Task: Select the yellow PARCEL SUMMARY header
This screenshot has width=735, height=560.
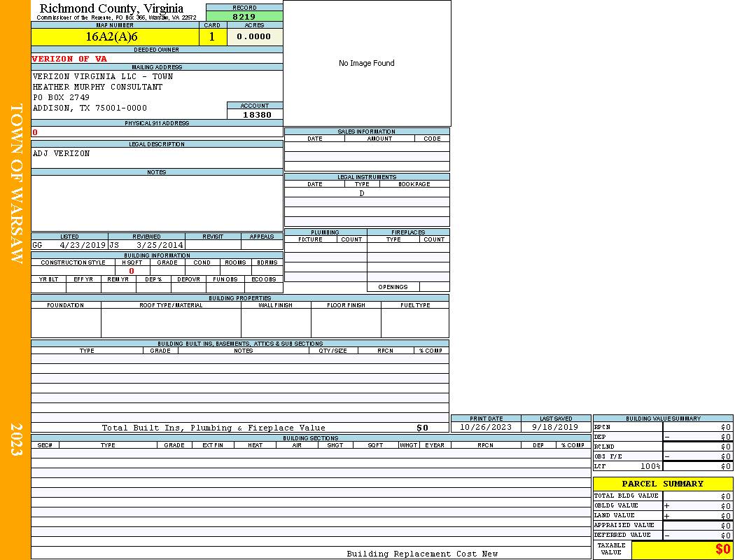Action: [x=662, y=484]
